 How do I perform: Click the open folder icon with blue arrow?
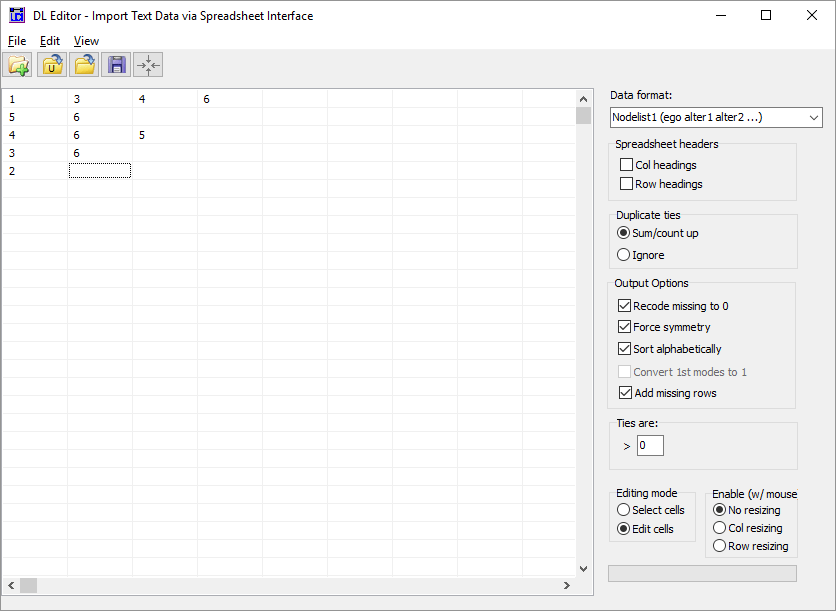click(84, 66)
